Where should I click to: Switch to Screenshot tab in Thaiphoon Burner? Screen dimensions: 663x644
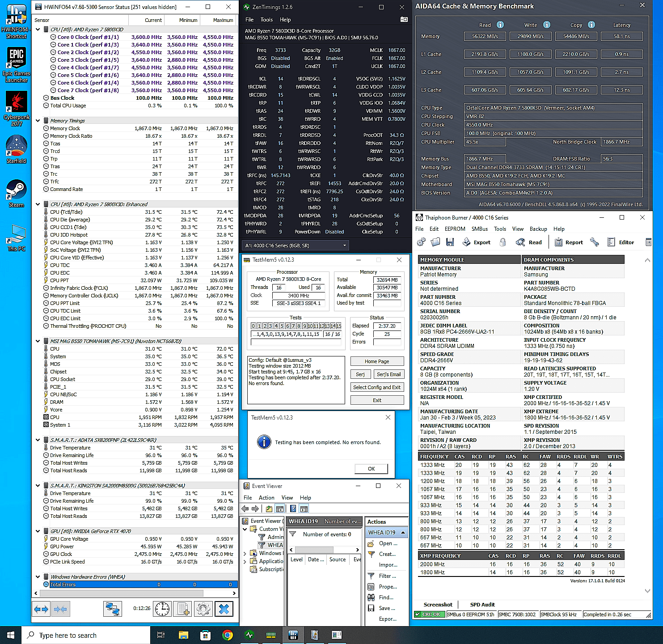point(438,605)
